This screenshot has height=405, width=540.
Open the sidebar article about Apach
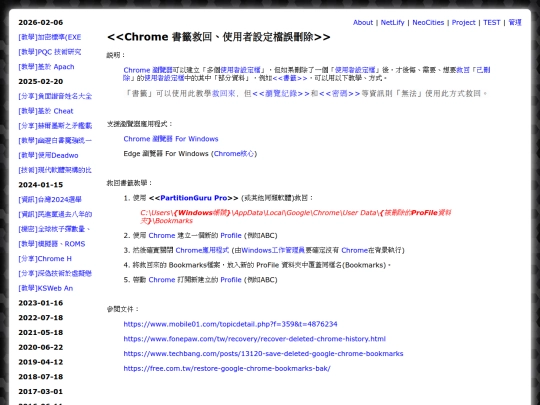pos(46,67)
